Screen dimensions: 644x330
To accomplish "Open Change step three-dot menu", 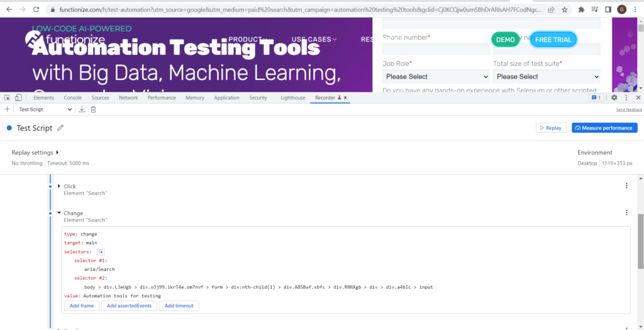I will click(626, 213).
